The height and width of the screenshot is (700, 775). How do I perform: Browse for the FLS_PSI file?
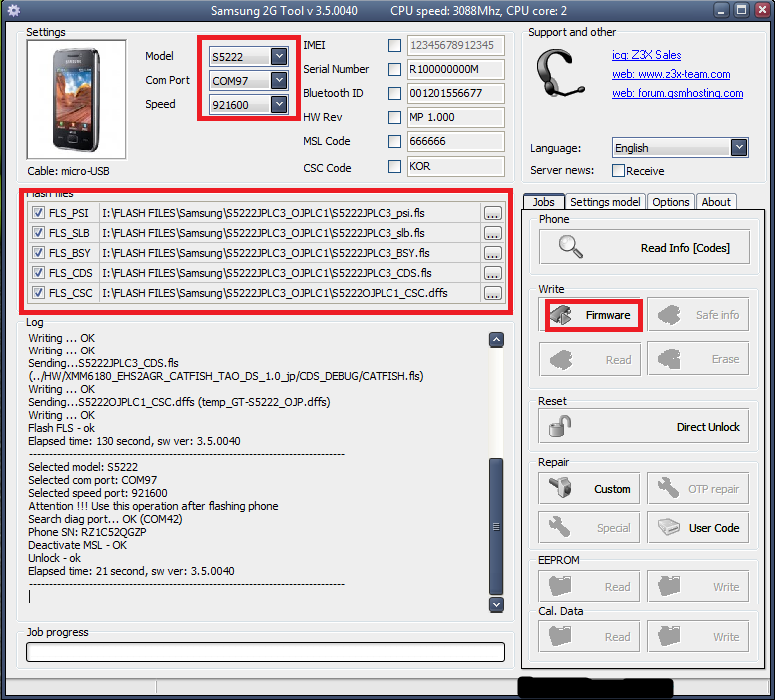click(492, 213)
